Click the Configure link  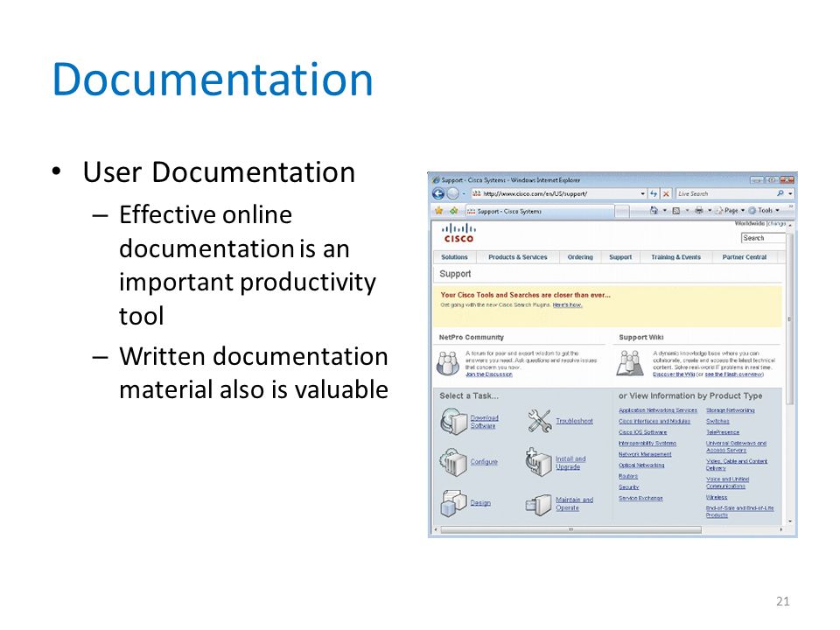(484, 462)
